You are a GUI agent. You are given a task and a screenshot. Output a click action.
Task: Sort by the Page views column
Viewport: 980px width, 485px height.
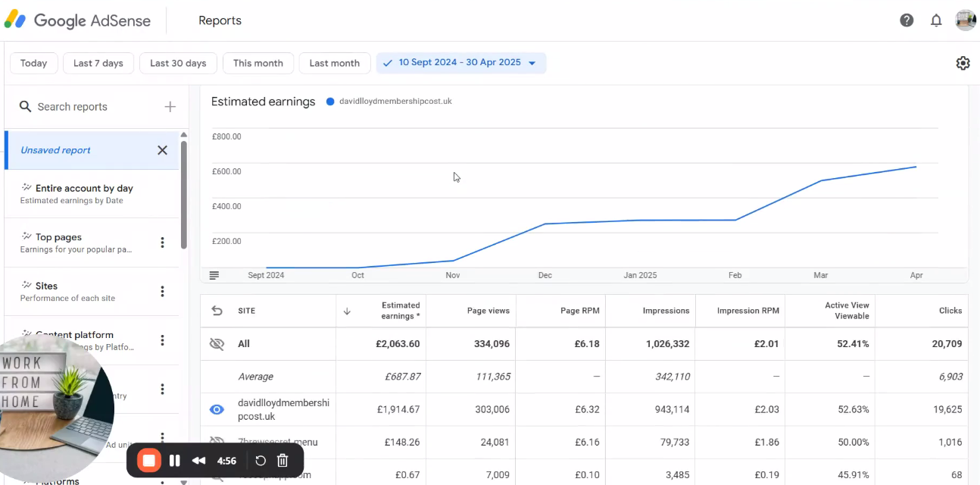(488, 311)
